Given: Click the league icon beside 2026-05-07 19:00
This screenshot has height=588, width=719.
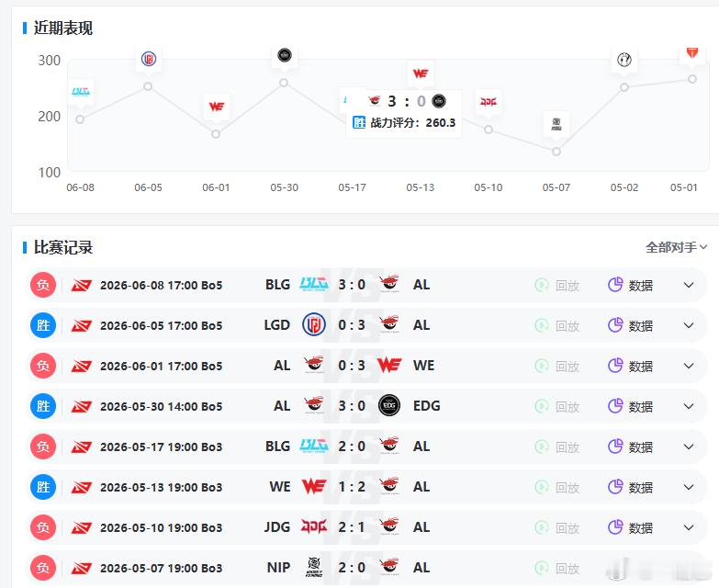Looking at the screenshot, I should pos(82,568).
